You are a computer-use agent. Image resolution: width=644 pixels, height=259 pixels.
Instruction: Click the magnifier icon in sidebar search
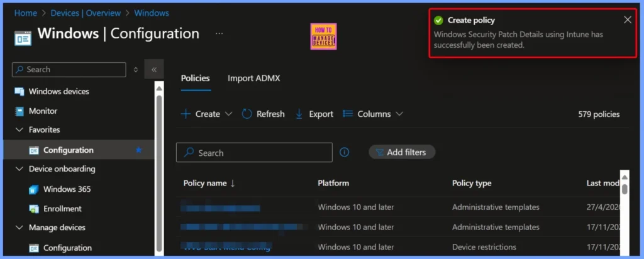[19, 70]
